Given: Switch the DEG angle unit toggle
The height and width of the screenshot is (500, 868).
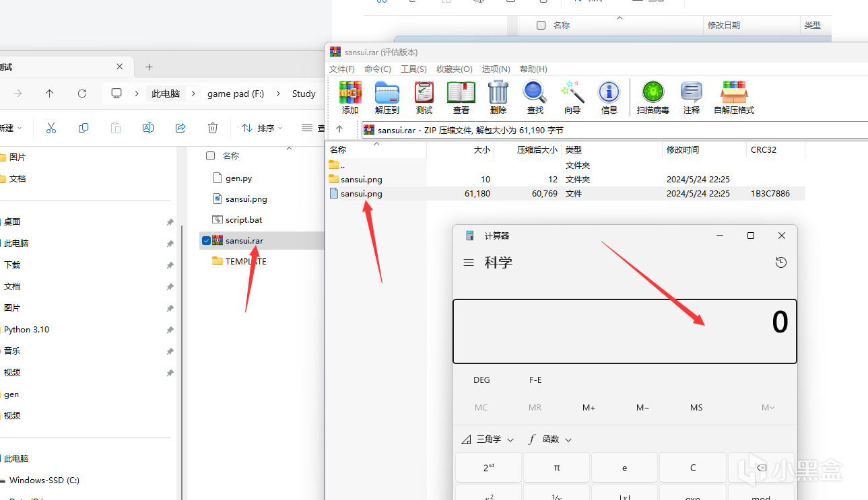Looking at the screenshot, I should pos(482,380).
